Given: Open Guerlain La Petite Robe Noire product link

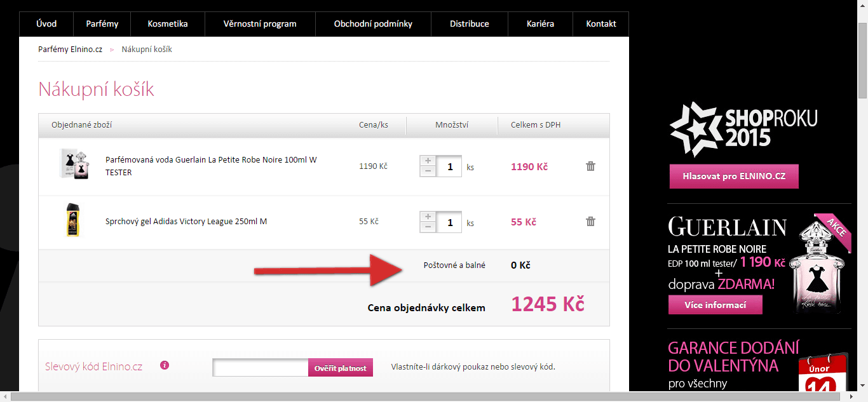Looking at the screenshot, I should (x=211, y=166).
